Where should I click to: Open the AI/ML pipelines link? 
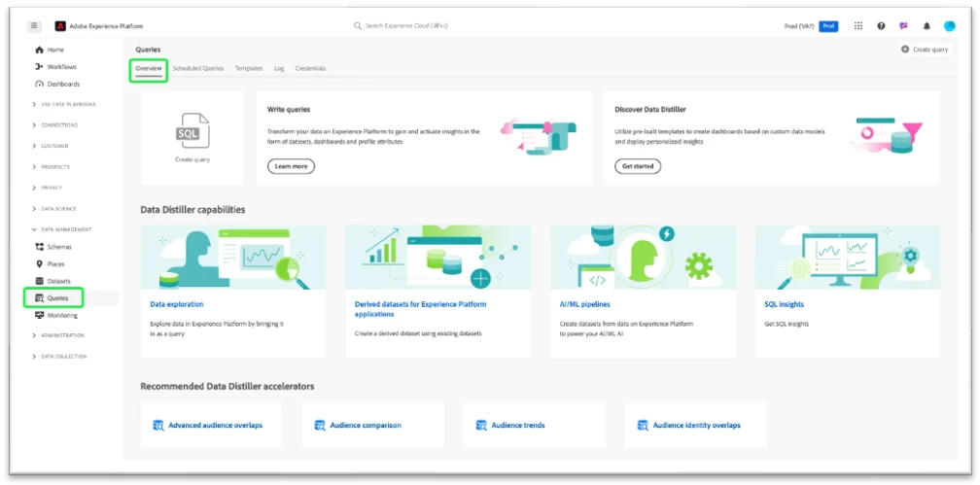584,304
